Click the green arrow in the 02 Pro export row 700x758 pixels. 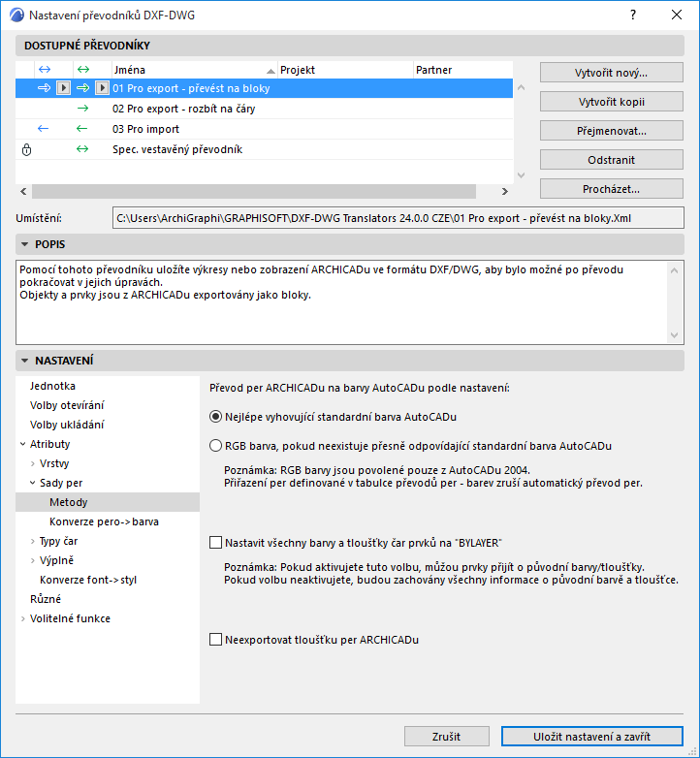click(82, 109)
